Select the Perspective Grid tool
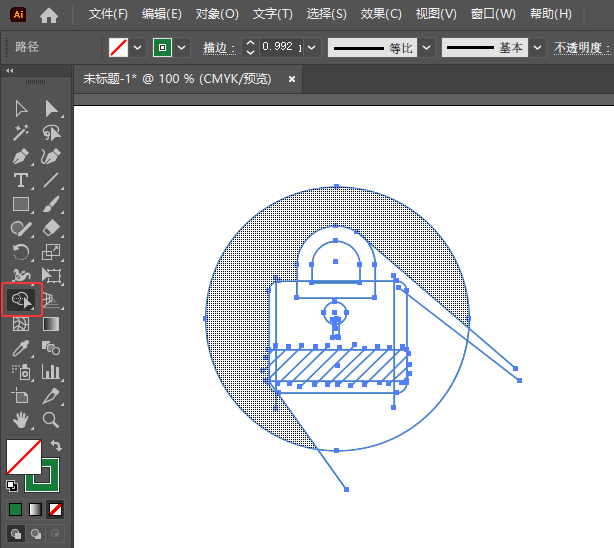 click(51, 300)
